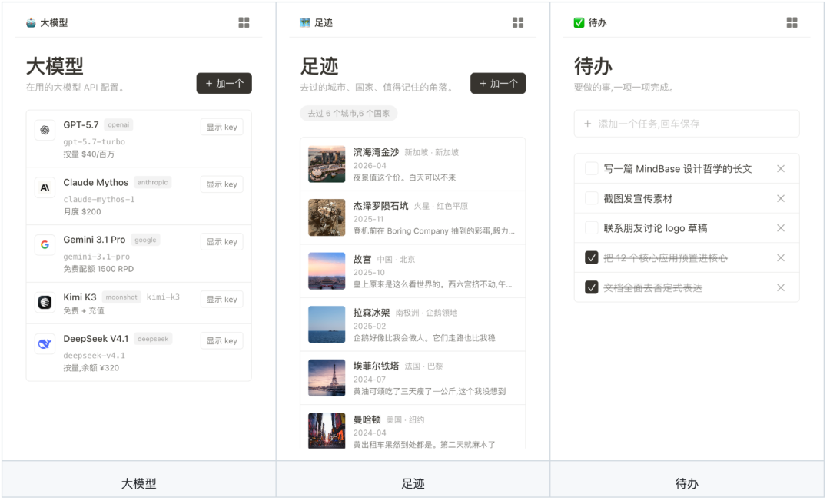Click model id deepseek-v4.1
This screenshot has height=504, width=830.
pyautogui.click(x=95, y=356)
